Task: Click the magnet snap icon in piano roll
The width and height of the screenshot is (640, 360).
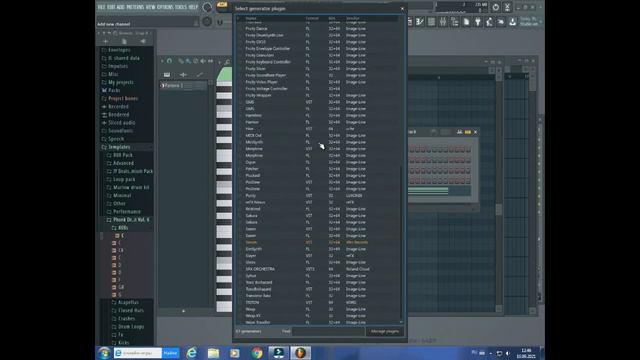Action: (x=169, y=61)
